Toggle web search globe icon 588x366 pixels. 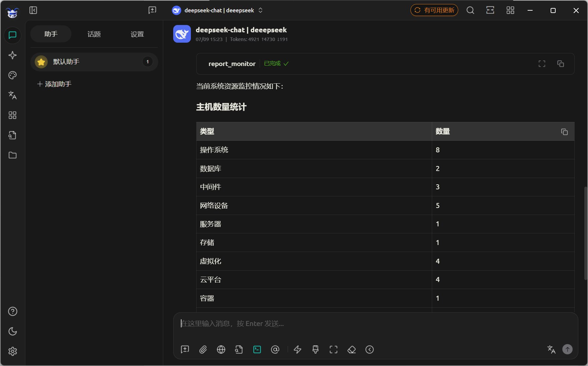tap(221, 349)
